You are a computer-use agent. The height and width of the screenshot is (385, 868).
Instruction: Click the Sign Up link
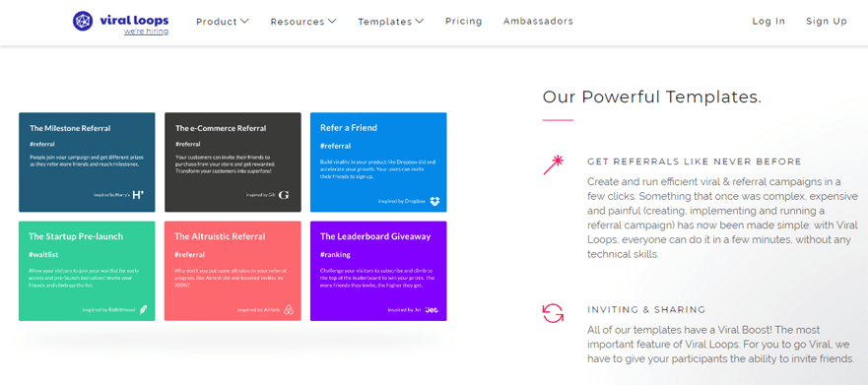[x=827, y=21]
